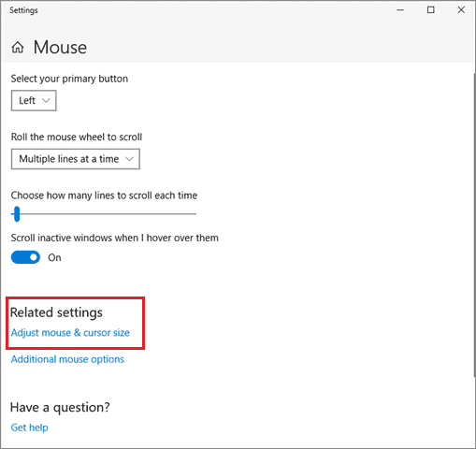Open the primary button dropdown showing Left
The image size is (476, 449).
click(34, 100)
